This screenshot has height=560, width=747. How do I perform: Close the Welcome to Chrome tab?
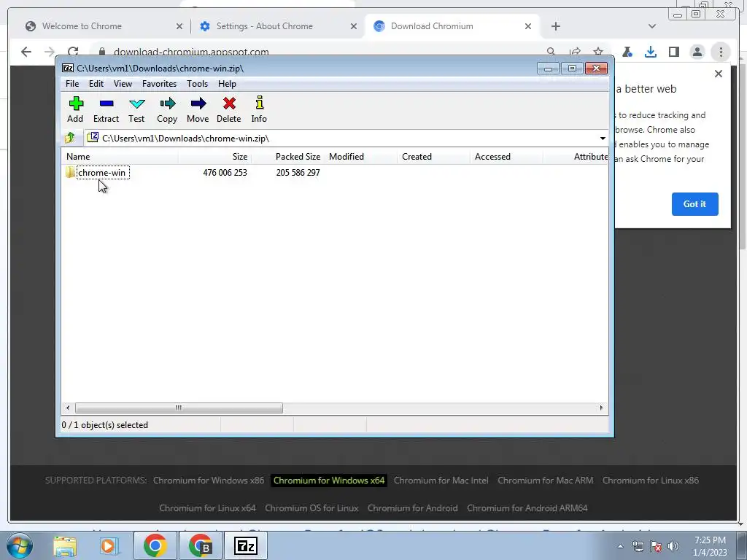tap(179, 27)
